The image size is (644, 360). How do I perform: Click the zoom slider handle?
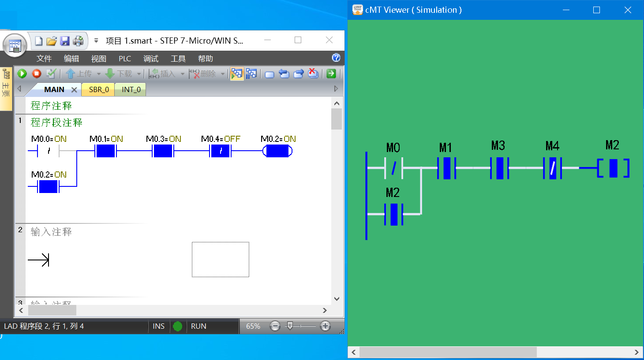[290, 326]
